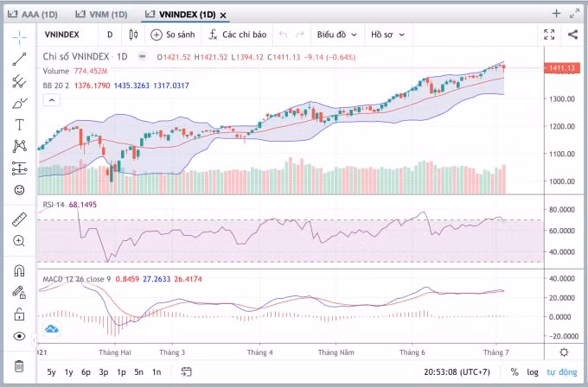Click the undo arrow
This screenshot has height=387, width=588.
[283, 35]
